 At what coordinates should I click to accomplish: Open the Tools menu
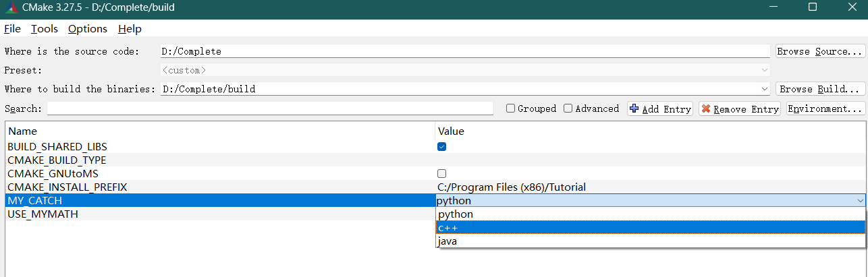coord(45,28)
